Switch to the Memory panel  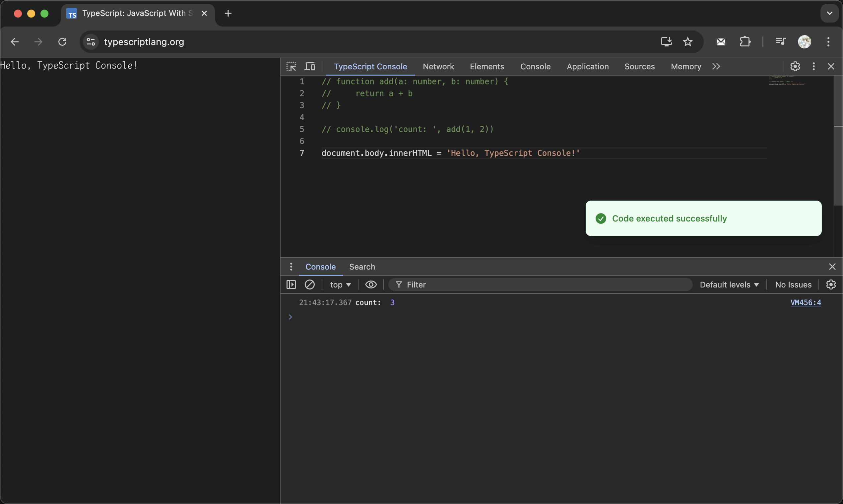click(686, 66)
